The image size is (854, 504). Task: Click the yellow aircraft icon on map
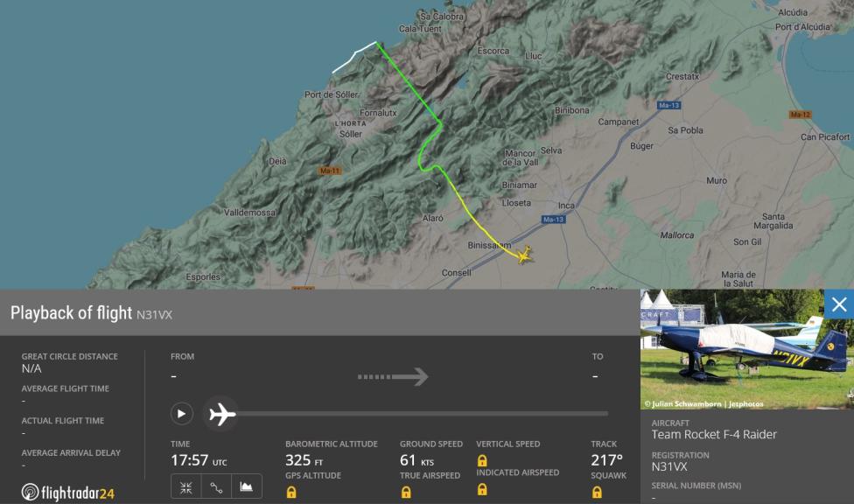(524, 255)
